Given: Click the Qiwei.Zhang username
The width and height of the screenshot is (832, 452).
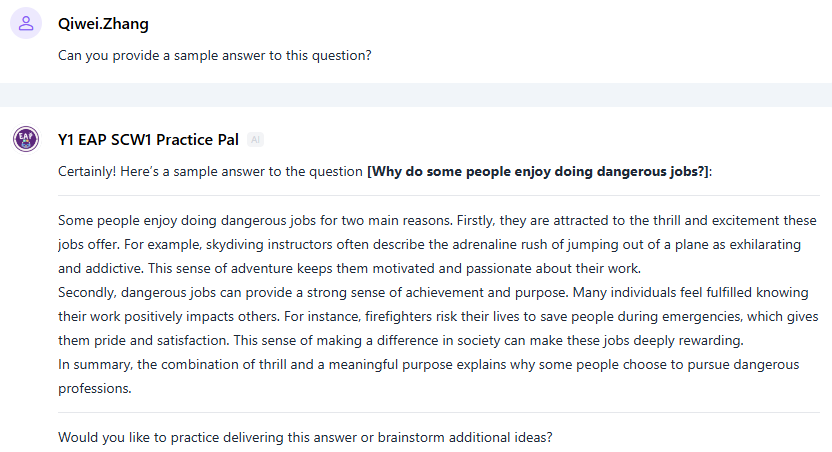Looking at the screenshot, I should [x=104, y=24].
